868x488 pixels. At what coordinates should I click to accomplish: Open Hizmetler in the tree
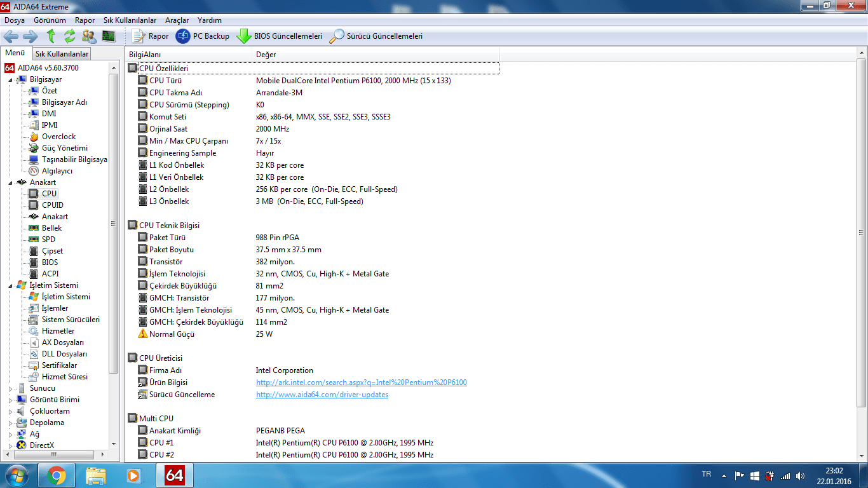click(58, 331)
